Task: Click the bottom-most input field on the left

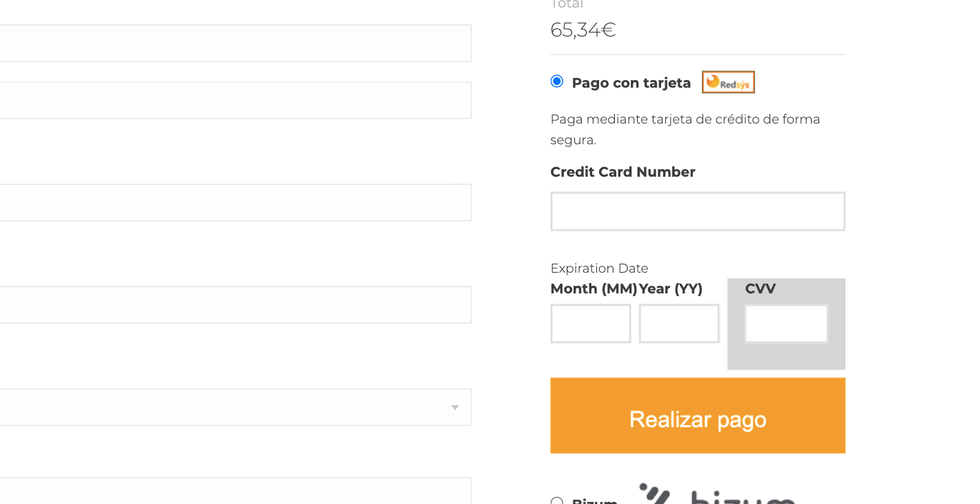Action: 235,491
